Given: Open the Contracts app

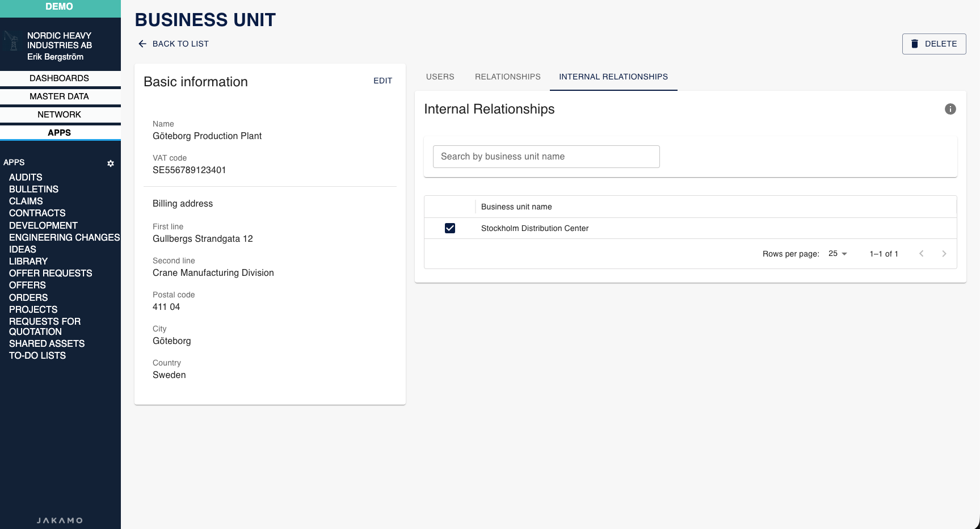Looking at the screenshot, I should pyautogui.click(x=37, y=213).
